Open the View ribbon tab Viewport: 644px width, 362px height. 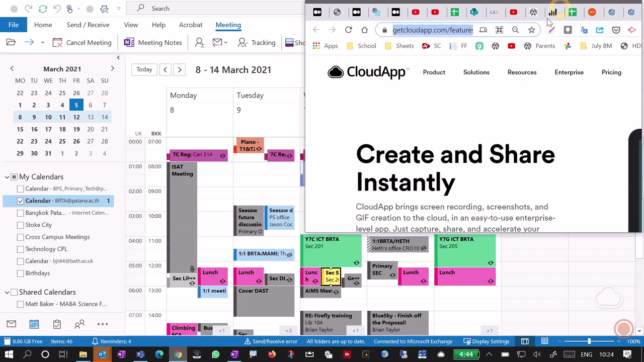pos(131,25)
